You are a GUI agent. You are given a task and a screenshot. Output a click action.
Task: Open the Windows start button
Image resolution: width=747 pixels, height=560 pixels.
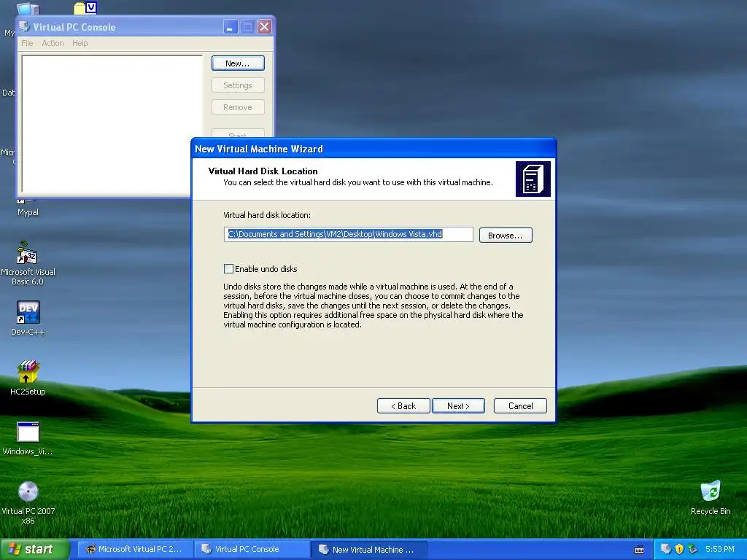point(35,549)
